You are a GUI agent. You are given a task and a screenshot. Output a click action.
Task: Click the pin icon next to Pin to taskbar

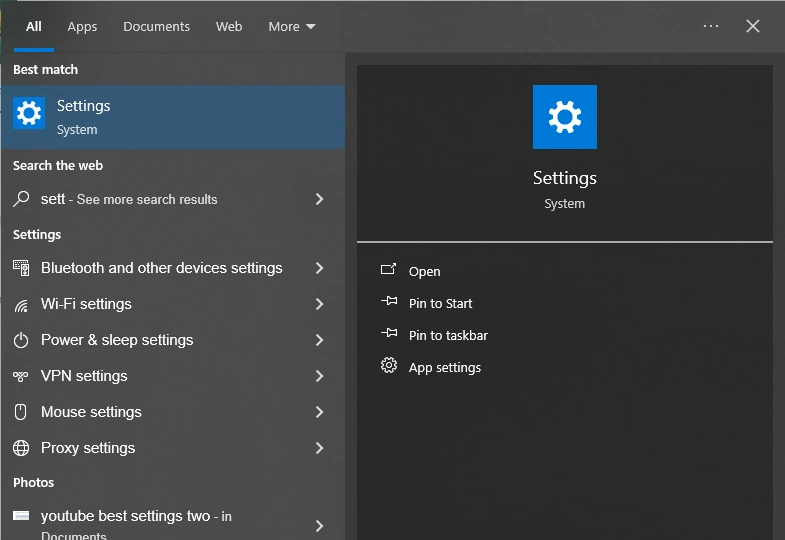(389, 333)
